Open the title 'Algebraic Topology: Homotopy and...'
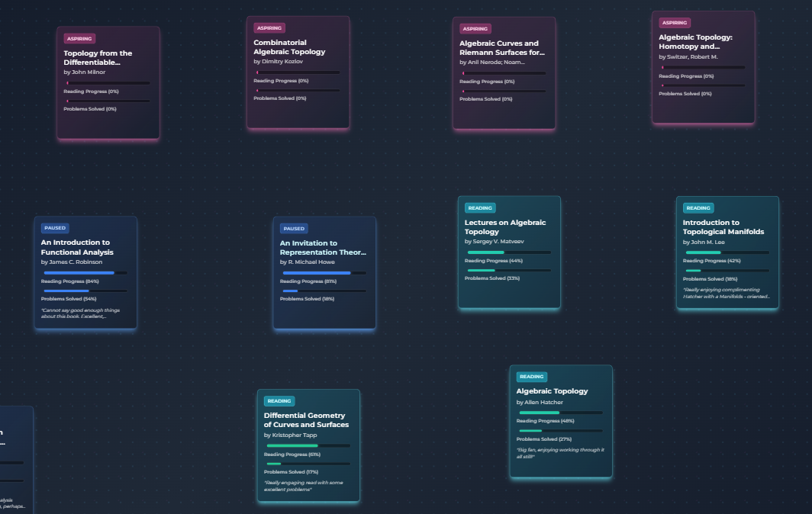The image size is (812, 514). [x=695, y=41]
